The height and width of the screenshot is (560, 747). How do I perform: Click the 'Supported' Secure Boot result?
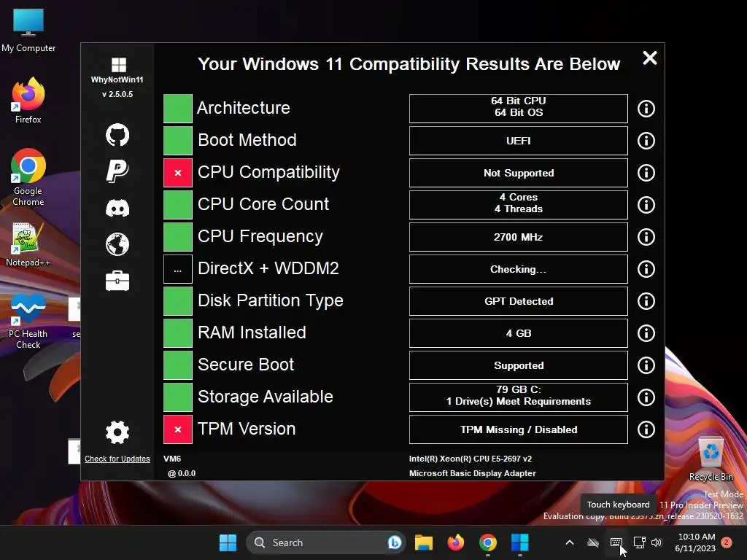[x=519, y=365]
